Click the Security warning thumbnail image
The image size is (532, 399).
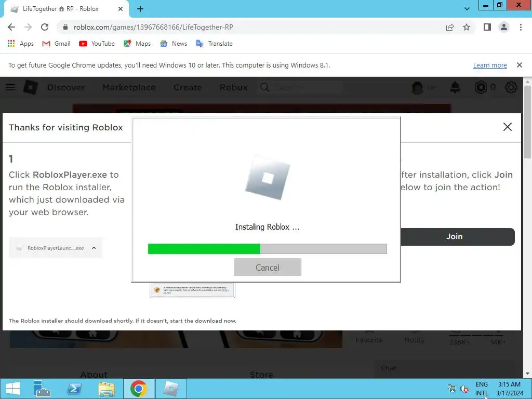click(x=192, y=290)
